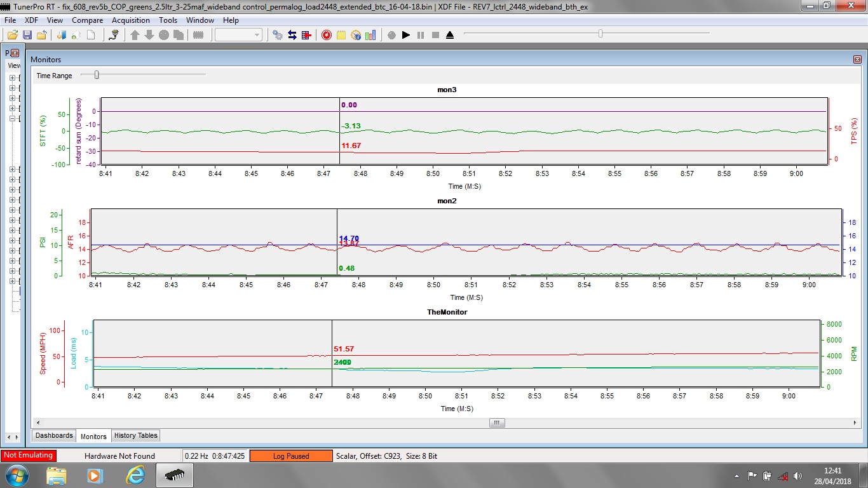Image resolution: width=868 pixels, height=488 pixels.
Task: Open Internet Explorer from the taskbar
Action: pyautogui.click(x=135, y=475)
